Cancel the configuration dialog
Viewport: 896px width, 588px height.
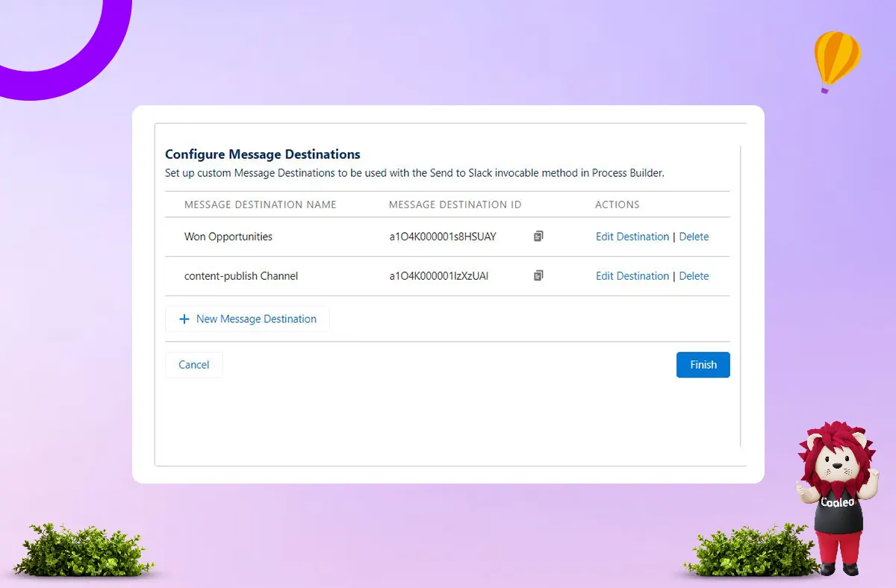pos(194,365)
